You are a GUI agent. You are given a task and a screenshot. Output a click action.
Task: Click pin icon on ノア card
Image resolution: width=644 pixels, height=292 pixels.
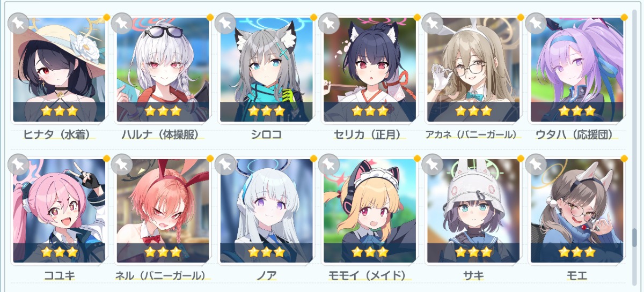(225, 164)
